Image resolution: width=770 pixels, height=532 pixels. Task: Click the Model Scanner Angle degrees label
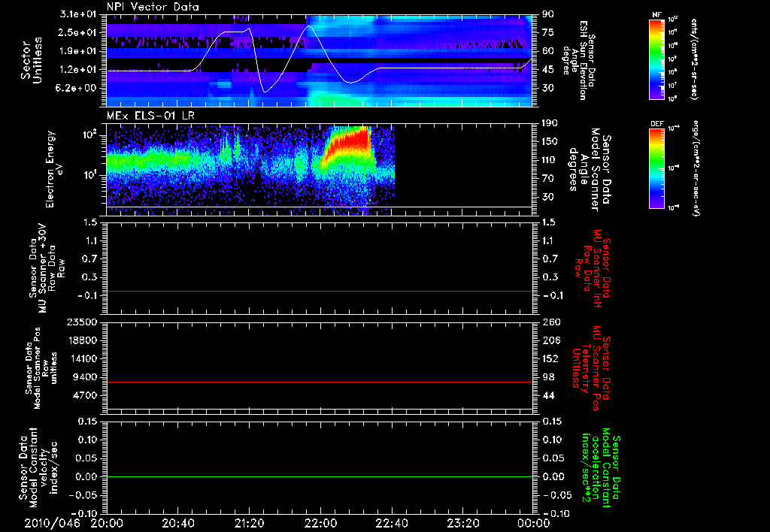590,169
